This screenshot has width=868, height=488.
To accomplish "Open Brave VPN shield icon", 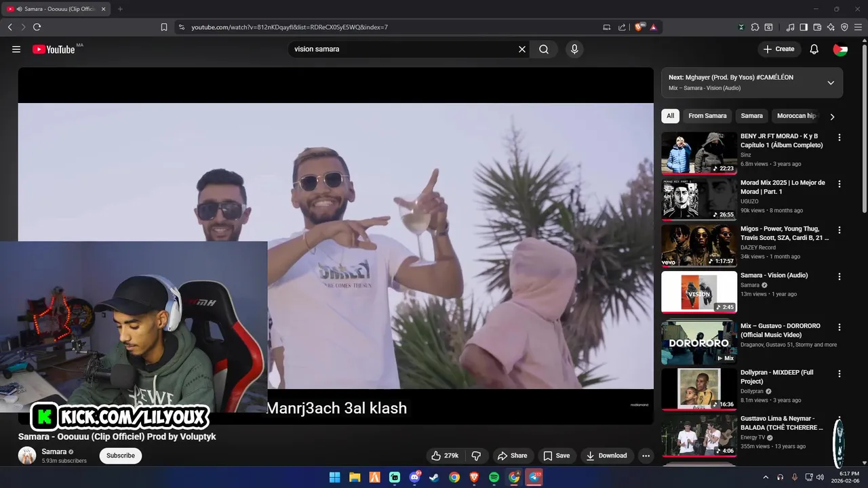I will point(844,27).
